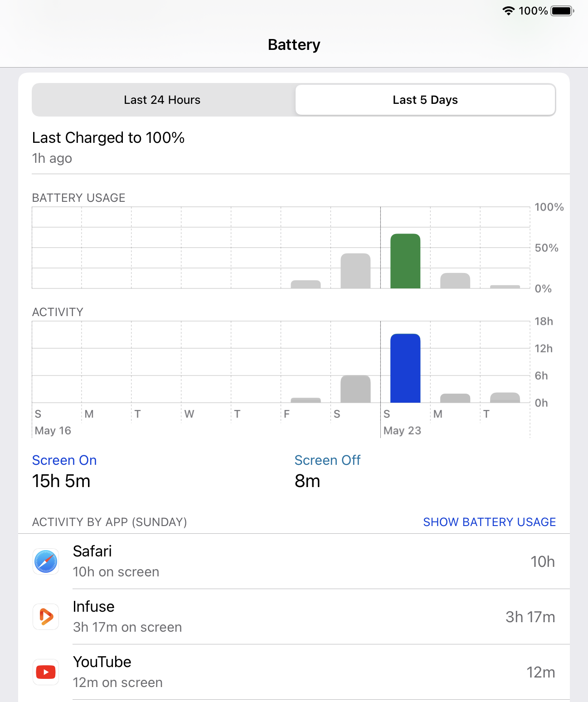Tap Show Battery Usage link
The height and width of the screenshot is (702, 588).
(489, 522)
